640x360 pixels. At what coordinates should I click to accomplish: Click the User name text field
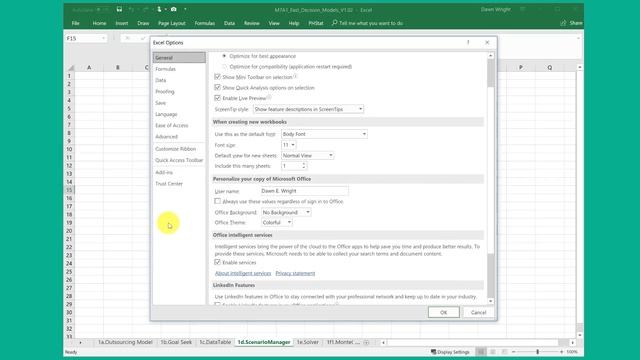pos(304,191)
